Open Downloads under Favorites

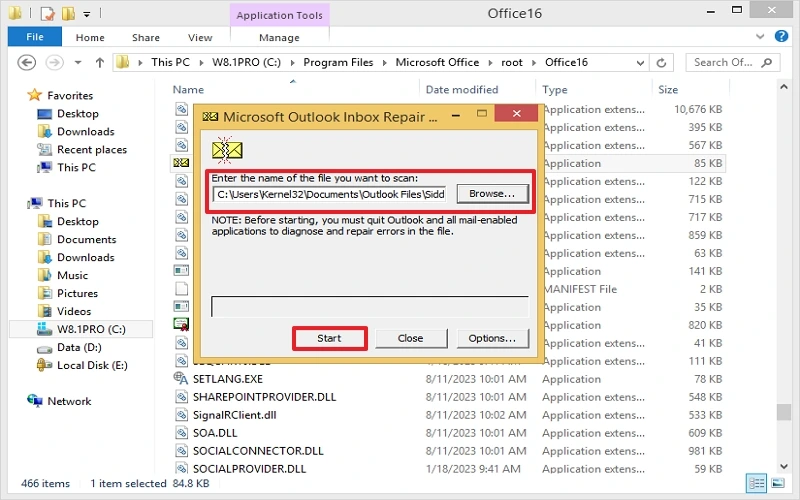[86, 131]
